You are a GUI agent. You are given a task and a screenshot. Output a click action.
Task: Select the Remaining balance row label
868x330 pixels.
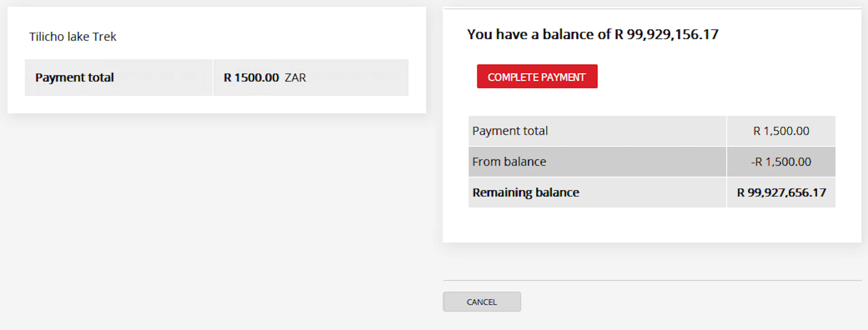[x=526, y=192]
